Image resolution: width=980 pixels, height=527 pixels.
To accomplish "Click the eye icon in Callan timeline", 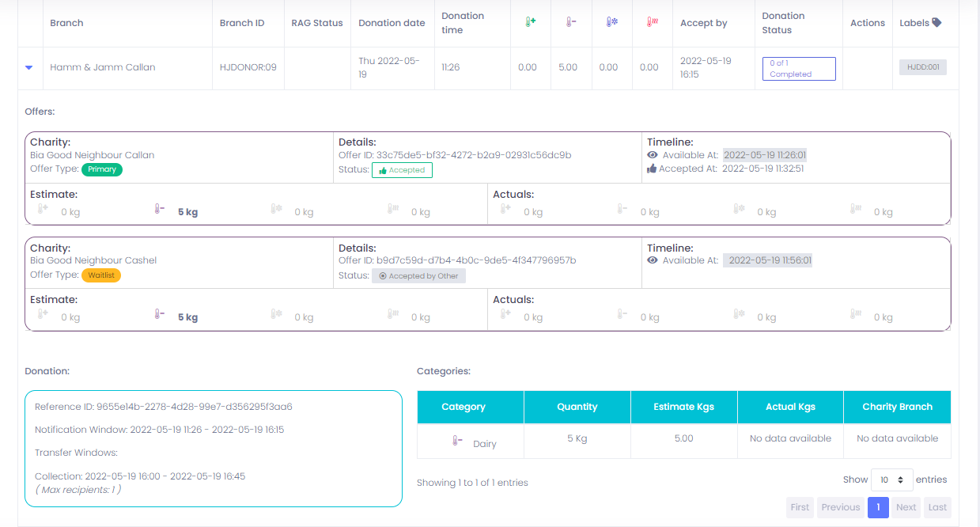I will [653, 155].
